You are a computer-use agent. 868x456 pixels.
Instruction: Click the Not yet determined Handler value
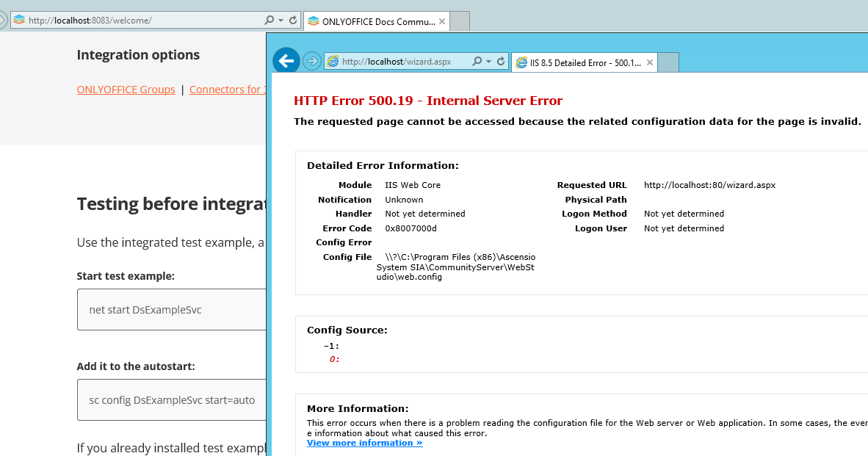pos(425,214)
